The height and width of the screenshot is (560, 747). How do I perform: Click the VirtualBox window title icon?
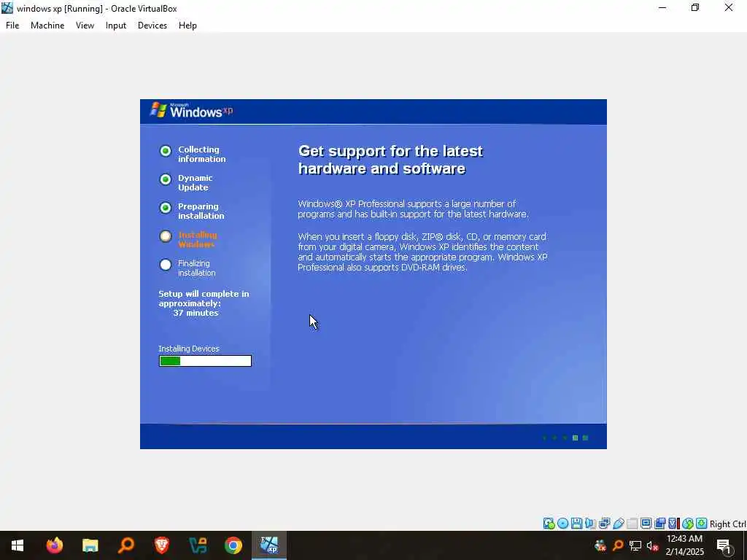7,8
